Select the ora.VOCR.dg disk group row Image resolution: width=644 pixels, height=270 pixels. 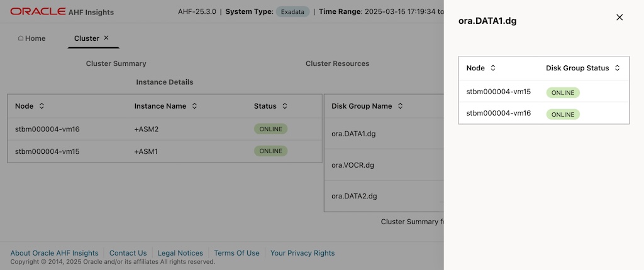coord(353,165)
